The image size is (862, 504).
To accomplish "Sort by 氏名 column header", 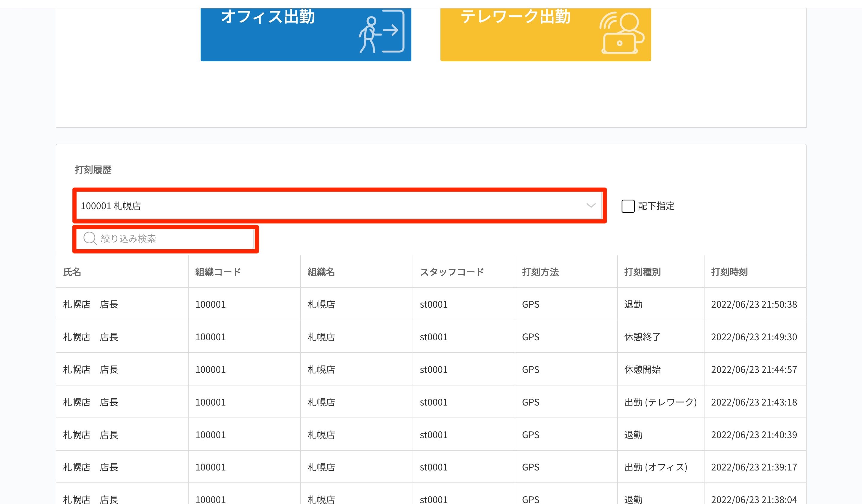I will 72,272.
